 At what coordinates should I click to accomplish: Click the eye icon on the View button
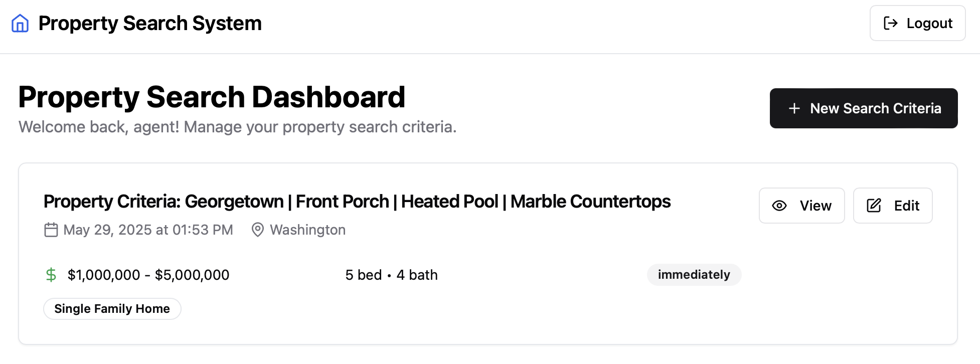[779, 206]
